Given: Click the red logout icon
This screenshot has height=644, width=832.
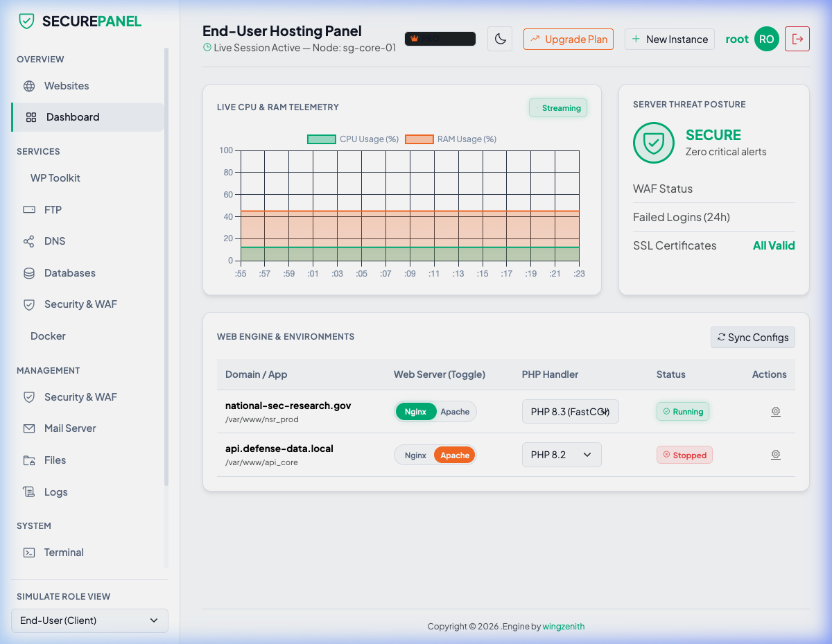Looking at the screenshot, I should (797, 39).
